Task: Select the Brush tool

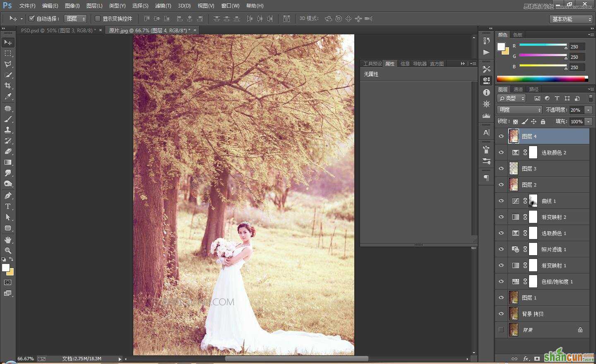Action: click(x=8, y=119)
